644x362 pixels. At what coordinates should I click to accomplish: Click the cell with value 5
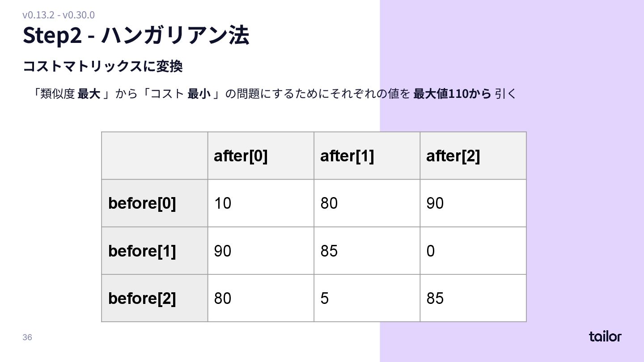[367, 298]
